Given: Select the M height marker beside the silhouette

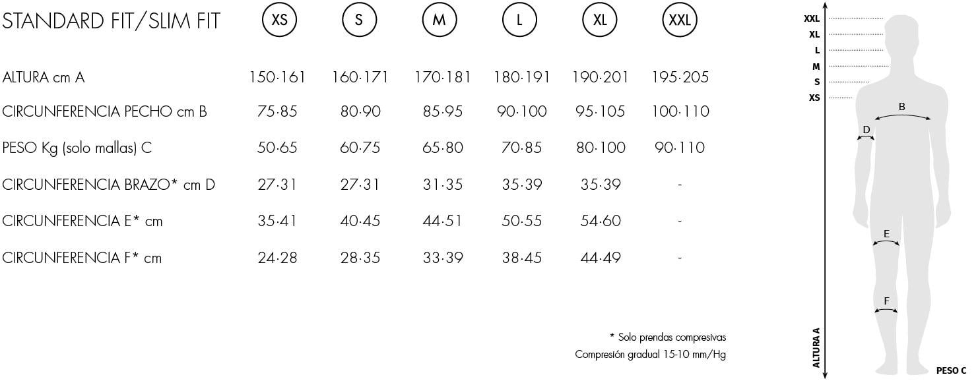Looking at the screenshot, I should (x=816, y=67).
